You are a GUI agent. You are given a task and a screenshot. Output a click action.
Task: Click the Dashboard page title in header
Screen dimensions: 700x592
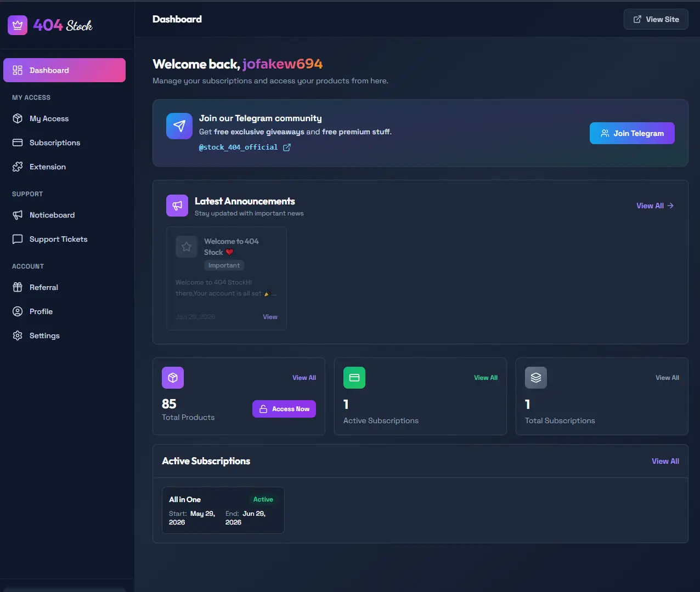177,19
